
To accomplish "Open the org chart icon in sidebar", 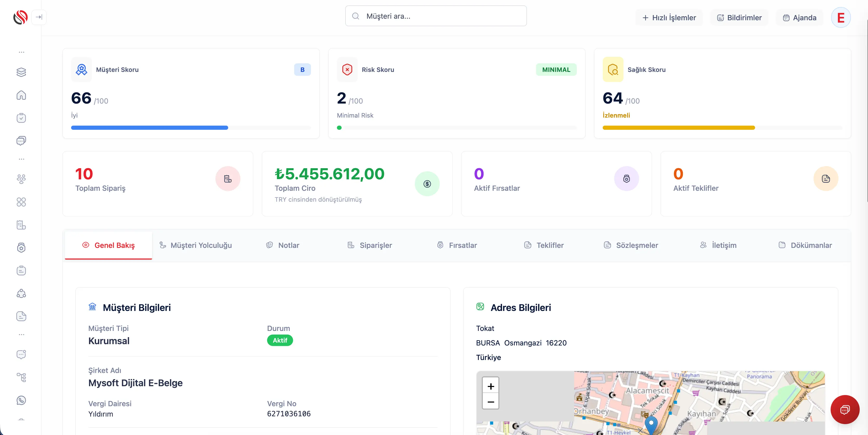I will tap(21, 377).
